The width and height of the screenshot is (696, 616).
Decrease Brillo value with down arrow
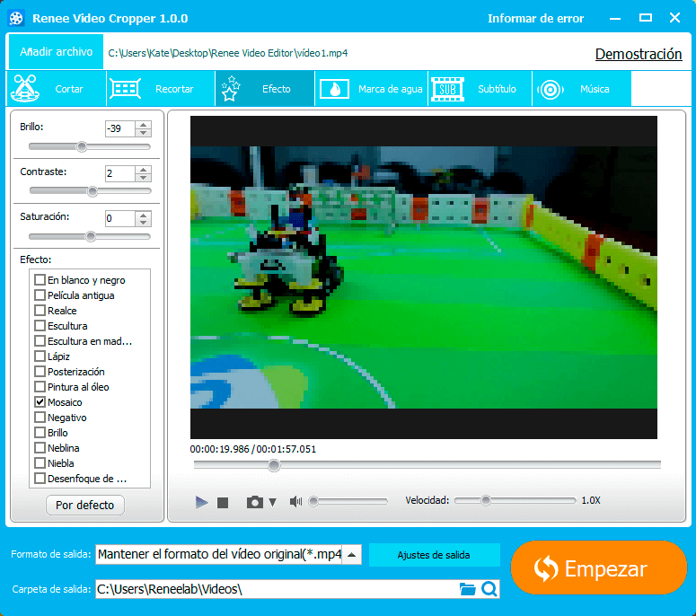[143, 133]
